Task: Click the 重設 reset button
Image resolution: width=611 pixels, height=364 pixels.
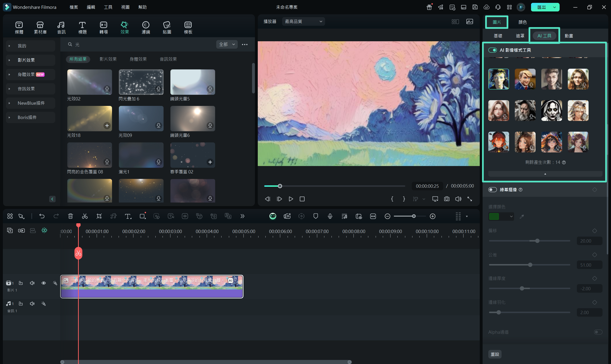Action: click(x=495, y=354)
